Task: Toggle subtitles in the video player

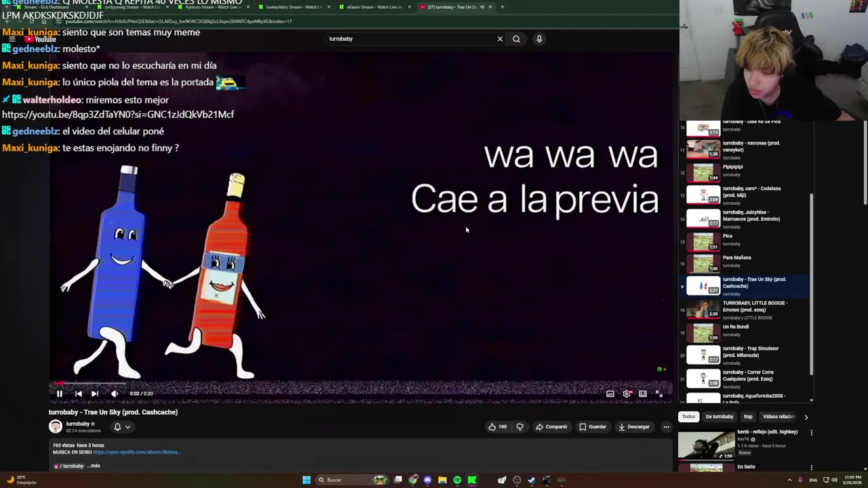Action: (x=610, y=394)
